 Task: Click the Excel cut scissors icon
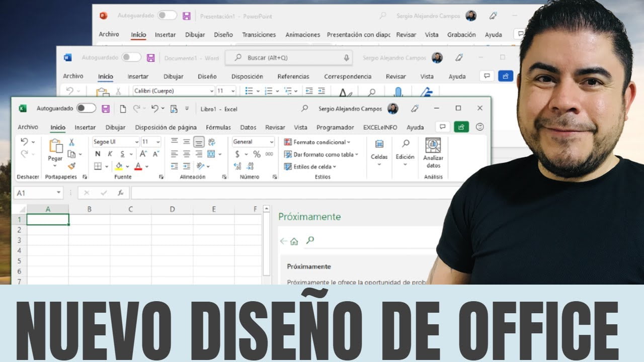click(71, 142)
